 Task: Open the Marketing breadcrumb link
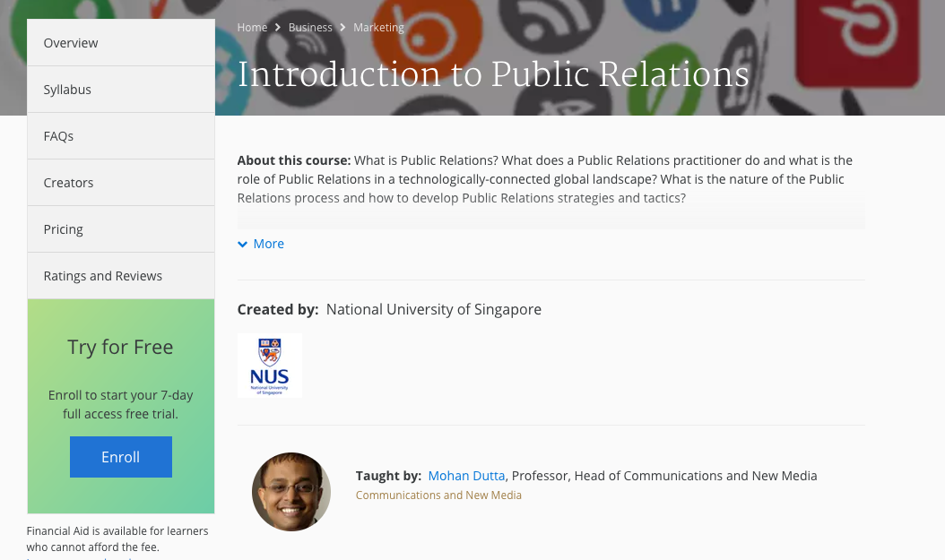pos(378,28)
